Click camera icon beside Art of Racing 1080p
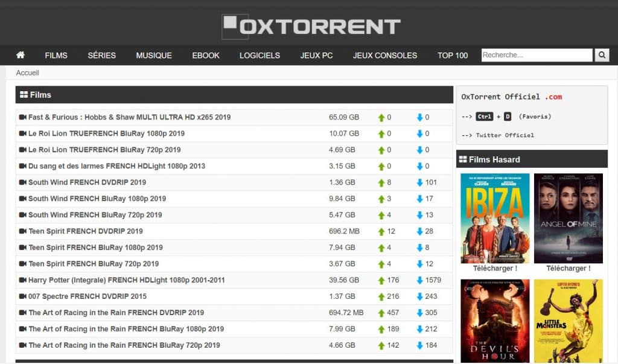Viewport: 618px width, 364px height. [23, 329]
